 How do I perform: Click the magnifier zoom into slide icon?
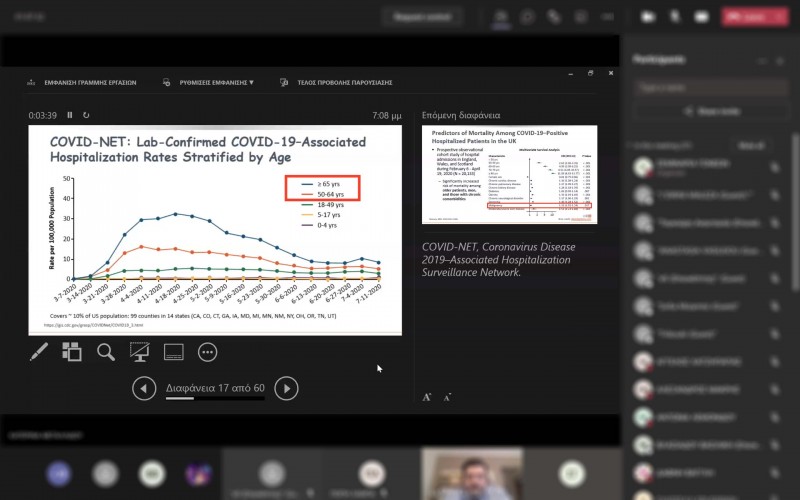point(106,351)
